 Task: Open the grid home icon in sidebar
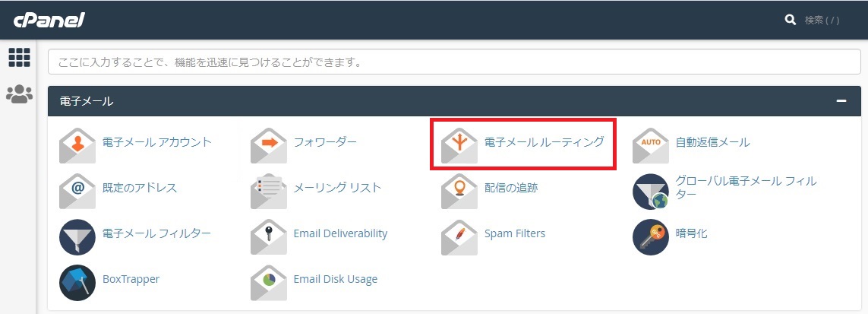[x=20, y=58]
